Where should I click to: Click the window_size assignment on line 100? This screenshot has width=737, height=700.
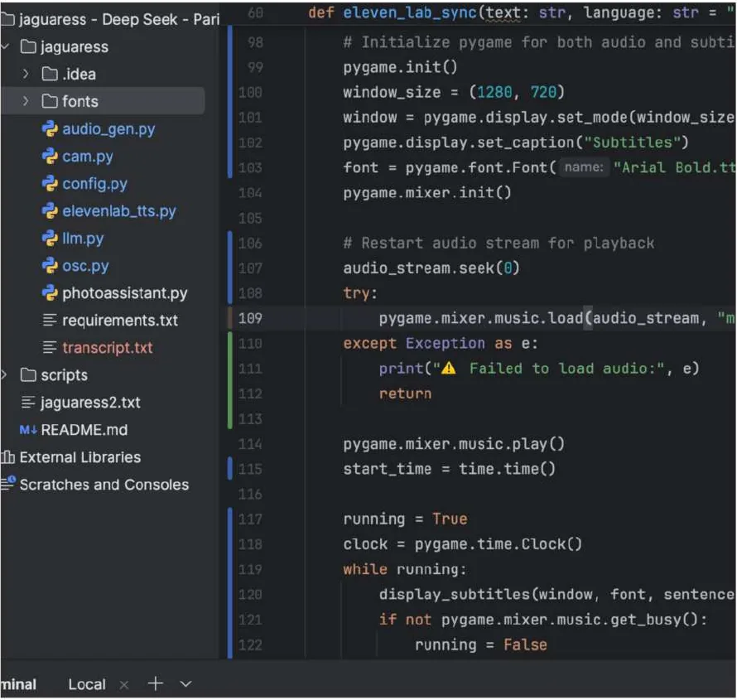coord(454,92)
